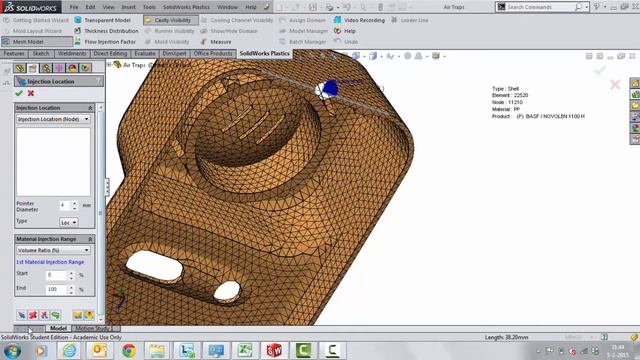Click the End percentage field

56,289
